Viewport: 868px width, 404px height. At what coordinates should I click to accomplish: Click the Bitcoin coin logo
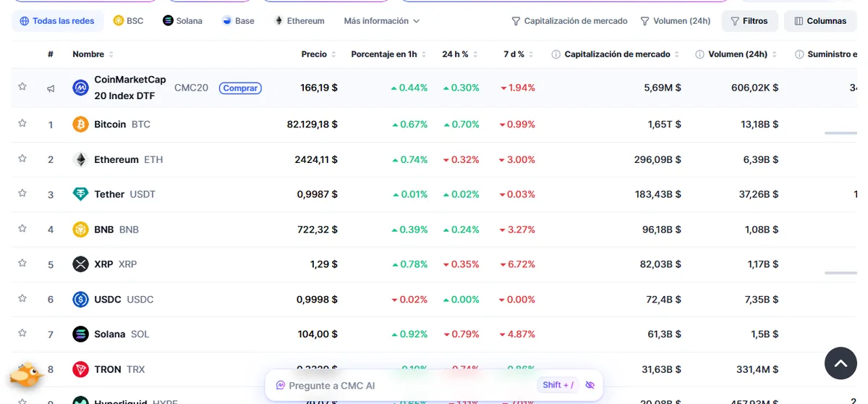pyautogui.click(x=81, y=125)
